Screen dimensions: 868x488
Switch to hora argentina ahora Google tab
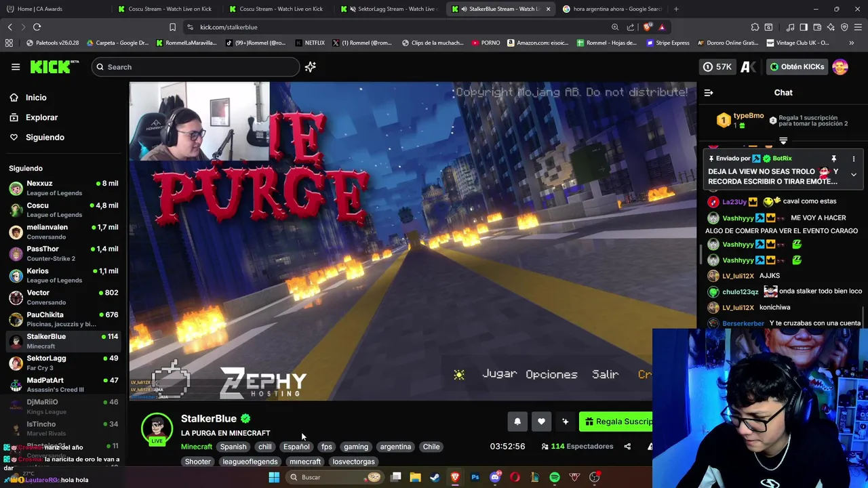[612, 9]
